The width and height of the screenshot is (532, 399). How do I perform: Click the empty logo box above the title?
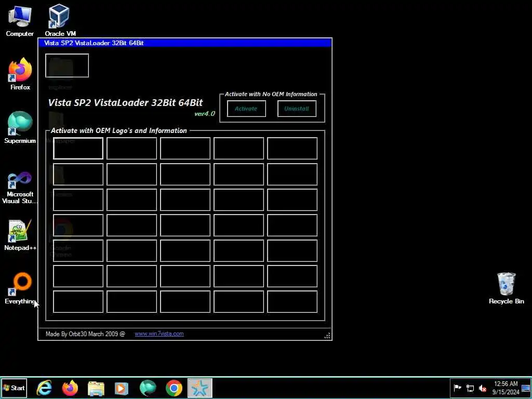[67, 65]
